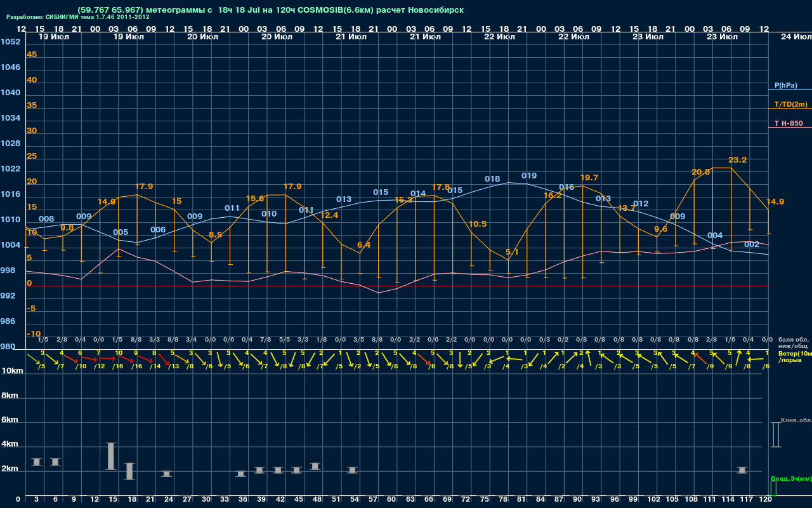Click the 5.1 temperature minimum value
The width and height of the screenshot is (812, 508).
(513, 253)
